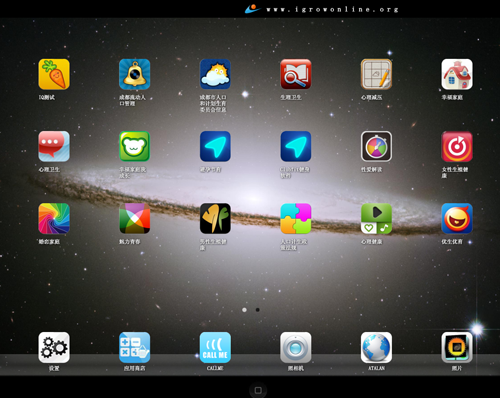
Task: Launch the little red house app
Action: 457,74
